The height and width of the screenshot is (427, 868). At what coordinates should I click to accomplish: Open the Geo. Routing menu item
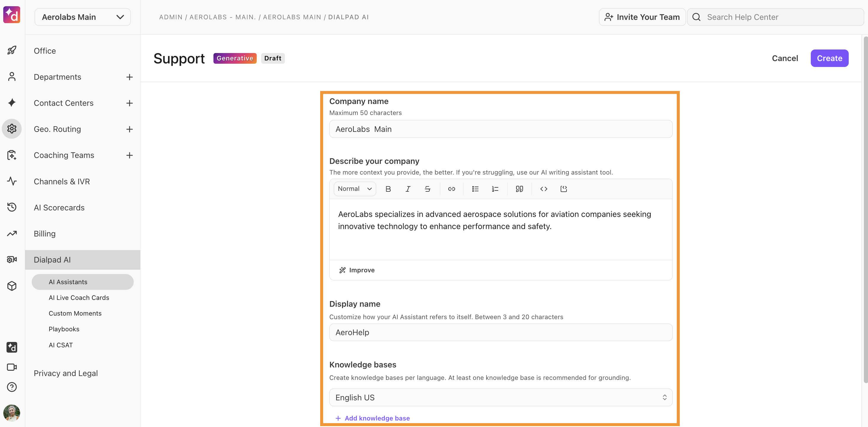(57, 129)
